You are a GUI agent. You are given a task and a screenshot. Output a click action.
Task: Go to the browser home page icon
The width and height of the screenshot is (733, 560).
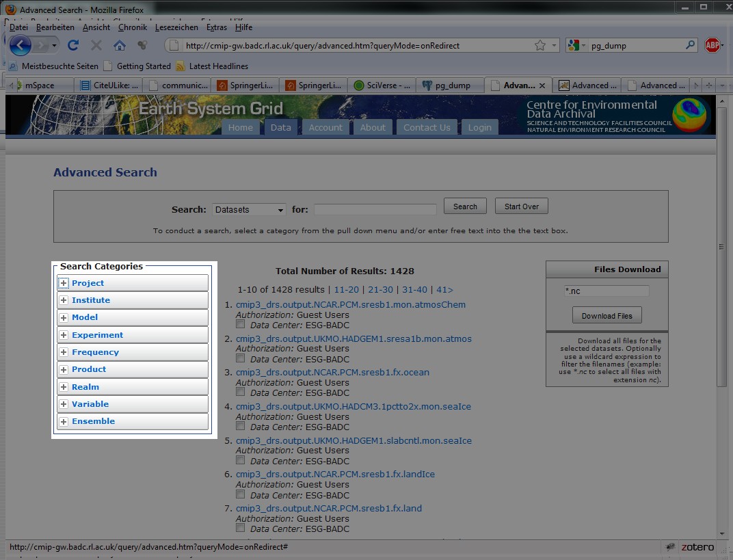click(120, 46)
